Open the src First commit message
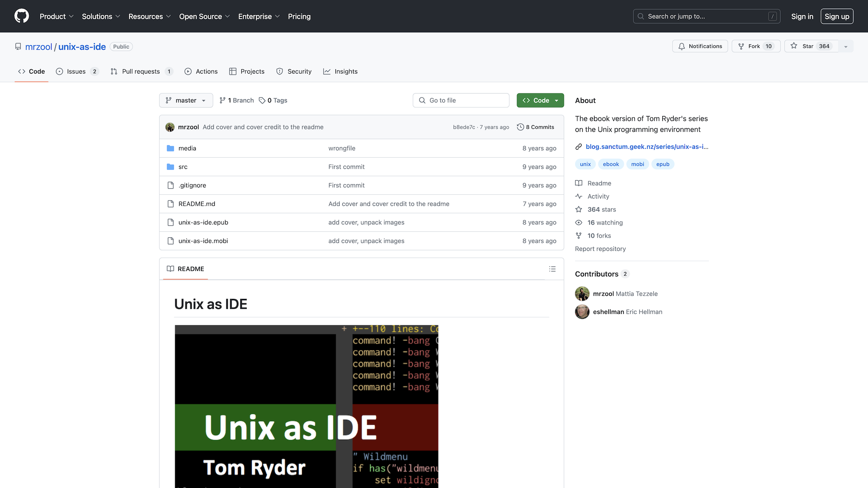Image resolution: width=868 pixels, height=488 pixels. [x=346, y=167]
